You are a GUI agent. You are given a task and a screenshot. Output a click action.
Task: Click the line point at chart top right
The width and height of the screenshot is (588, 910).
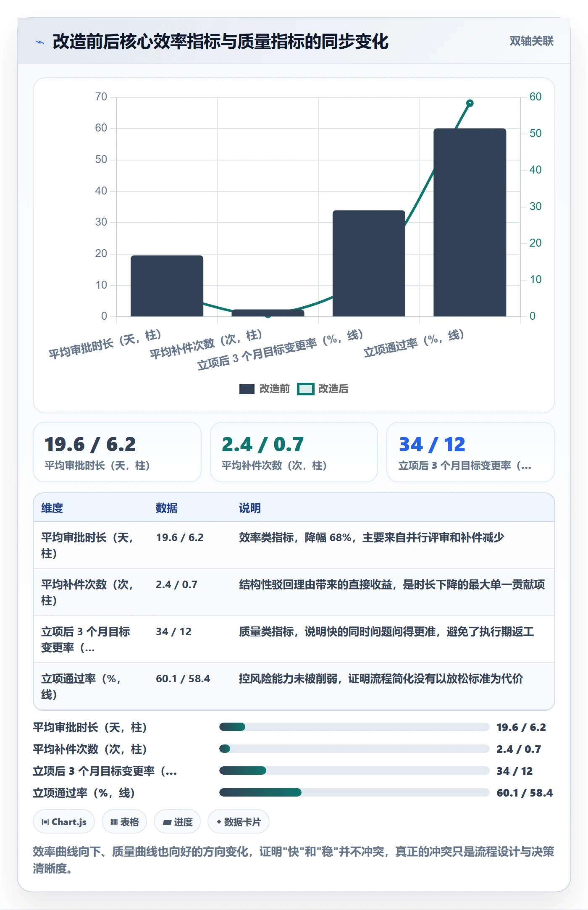click(x=470, y=103)
